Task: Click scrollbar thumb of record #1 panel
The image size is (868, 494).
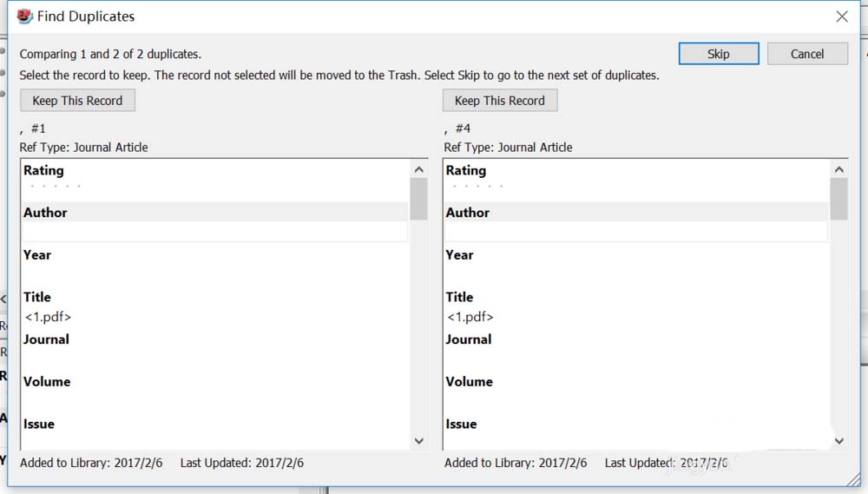Action: tap(418, 200)
